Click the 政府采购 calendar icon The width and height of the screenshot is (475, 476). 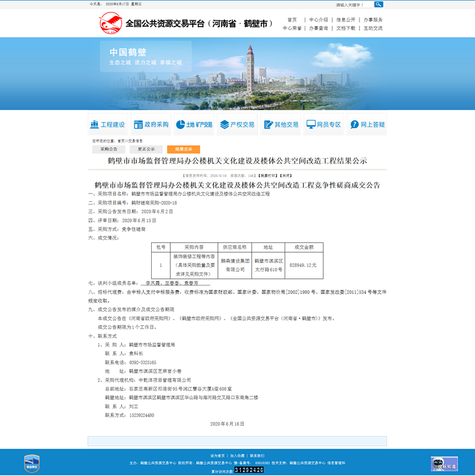[x=138, y=124]
